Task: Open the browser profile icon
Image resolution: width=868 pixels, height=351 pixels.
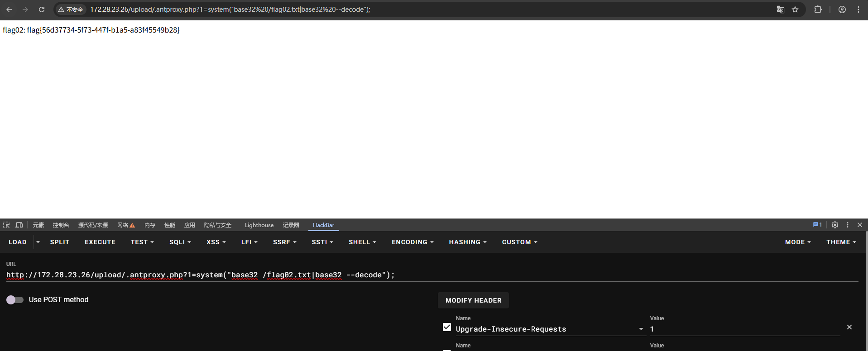Action: tap(842, 9)
